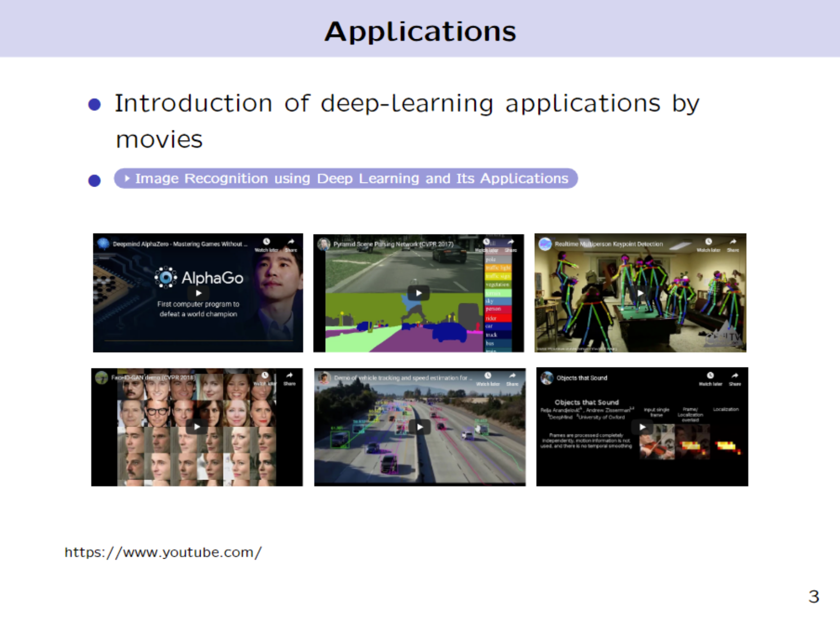Open the 'Pyramid Scene Parsing Network (CVPR 2017)' title
840x629 pixels.
(393, 244)
